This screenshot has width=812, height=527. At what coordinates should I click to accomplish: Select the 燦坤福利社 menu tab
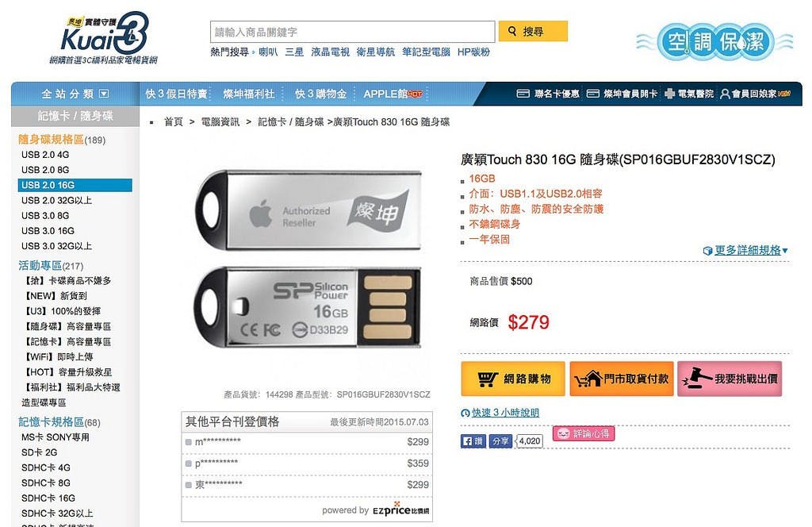coord(248,94)
